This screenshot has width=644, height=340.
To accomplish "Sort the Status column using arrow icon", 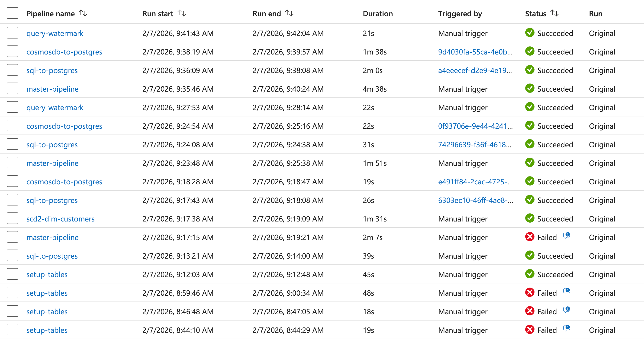I will pos(554,13).
